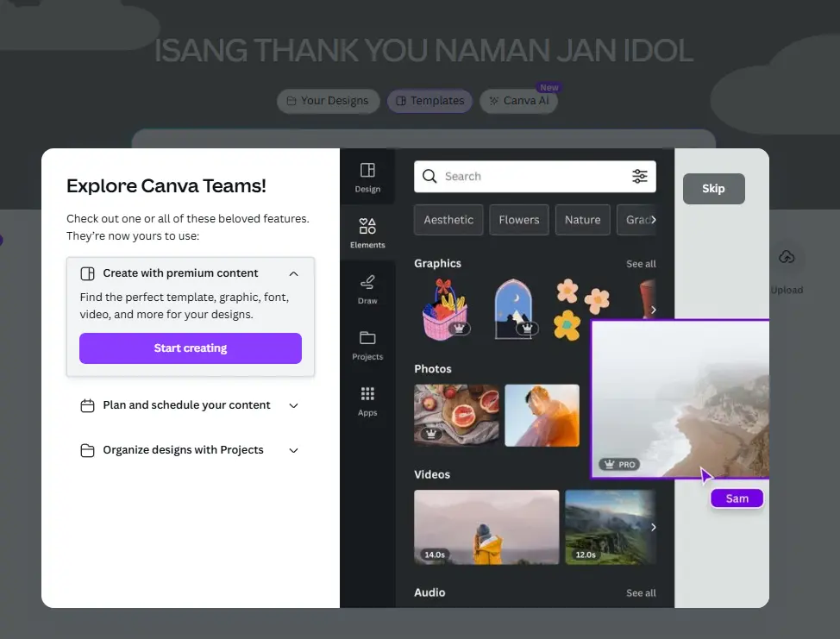Switch to Canva AI tab
This screenshot has width=840, height=639.
pos(518,101)
